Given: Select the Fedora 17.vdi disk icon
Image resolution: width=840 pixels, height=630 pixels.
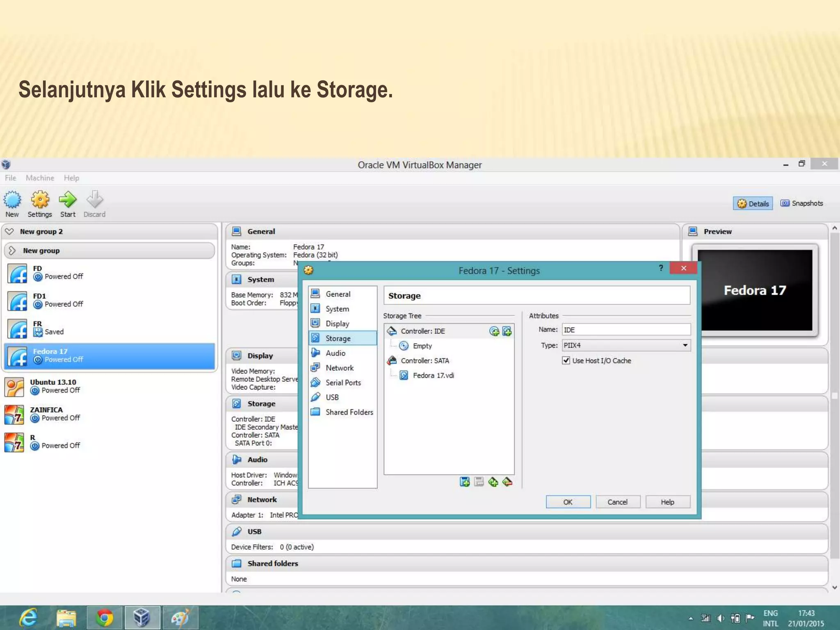Looking at the screenshot, I should 404,375.
